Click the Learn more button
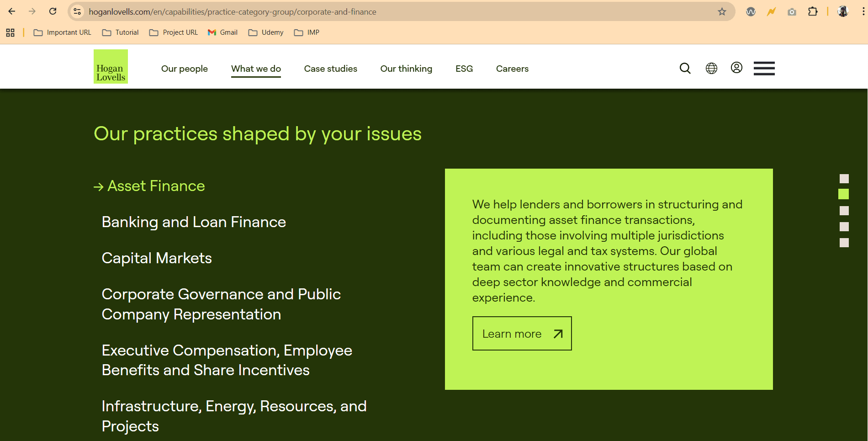This screenshot has width=868, height=441. (x=522, y=334)
